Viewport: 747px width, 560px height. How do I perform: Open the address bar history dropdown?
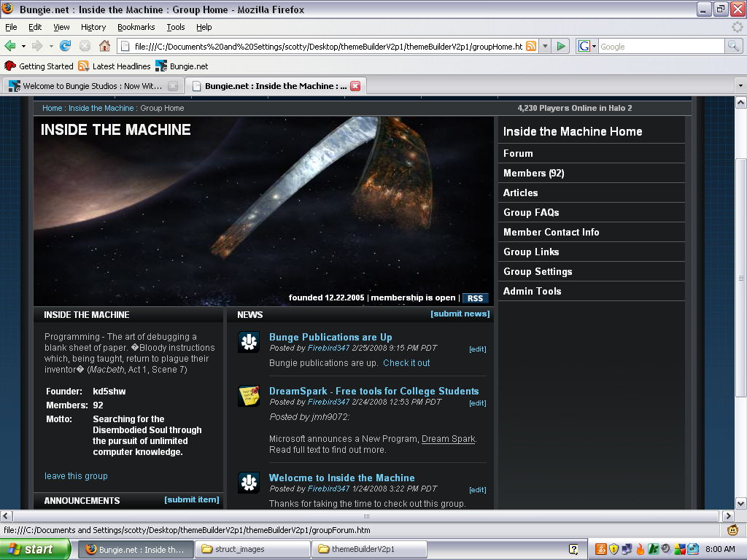pyautogui.click(x=544, y=46)
